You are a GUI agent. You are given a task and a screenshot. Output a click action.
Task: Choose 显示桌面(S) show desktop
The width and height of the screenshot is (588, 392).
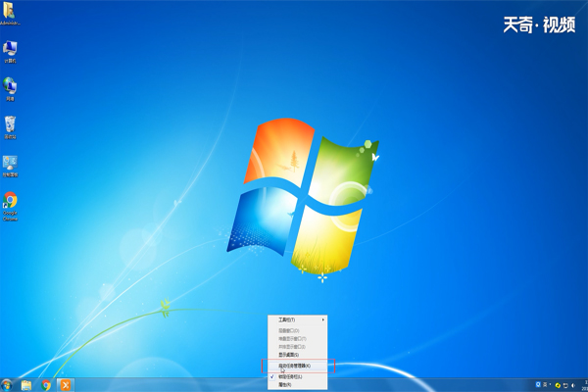point(297,355)
